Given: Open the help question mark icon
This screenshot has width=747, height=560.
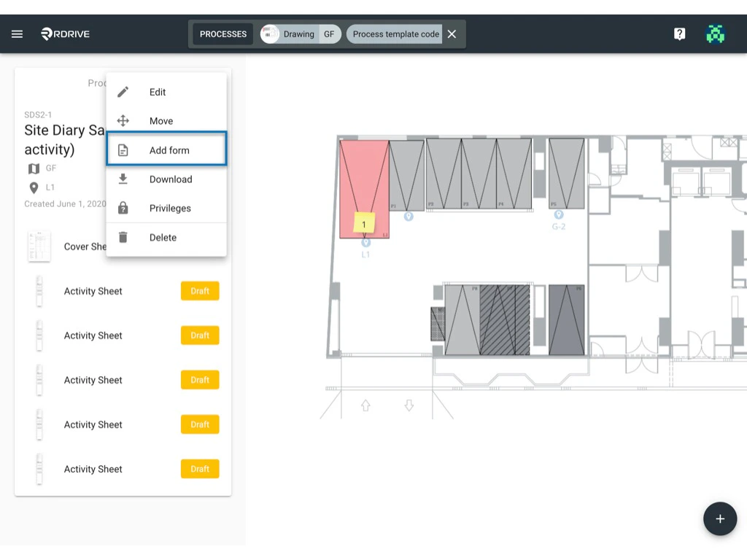Looking at the screenshot, I should pyautogui.click(x=679, y=34).
